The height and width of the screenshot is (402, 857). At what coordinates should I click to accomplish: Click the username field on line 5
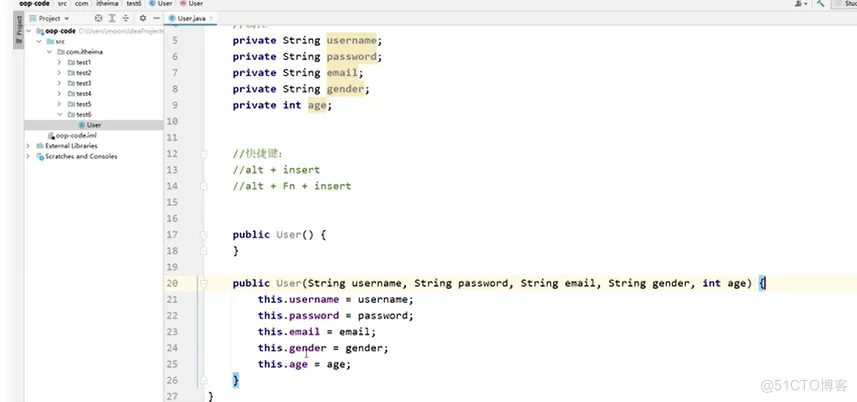(x=351, y=40)
